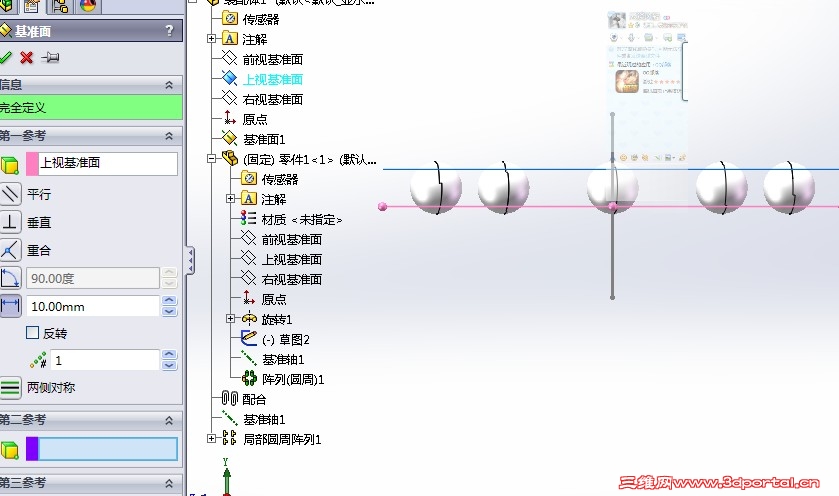Select 前视基准面 under the assembly root

point(272,59)
